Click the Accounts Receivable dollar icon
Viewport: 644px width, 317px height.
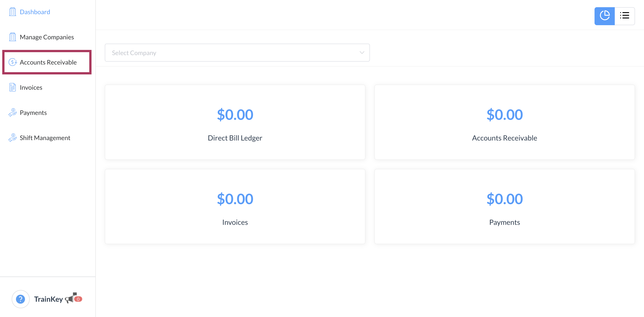pyautogui.click(x=13, y=62)
